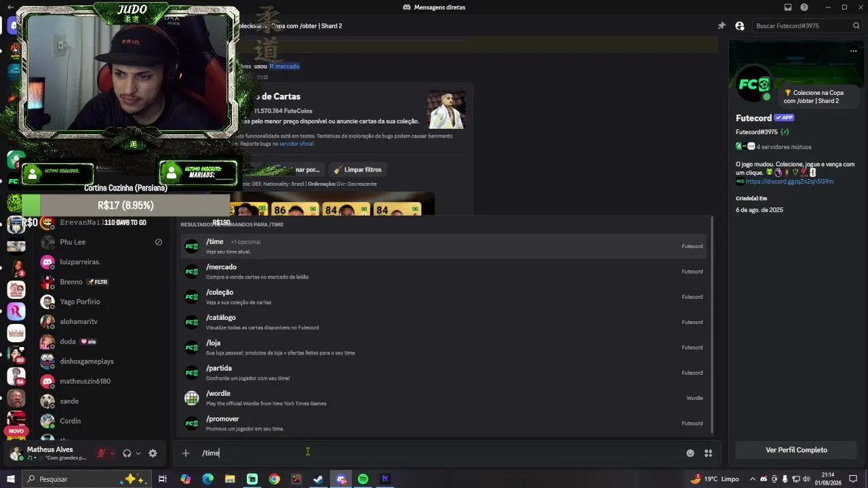
Task: Open the notification center icon
Action: pos(853,479)
